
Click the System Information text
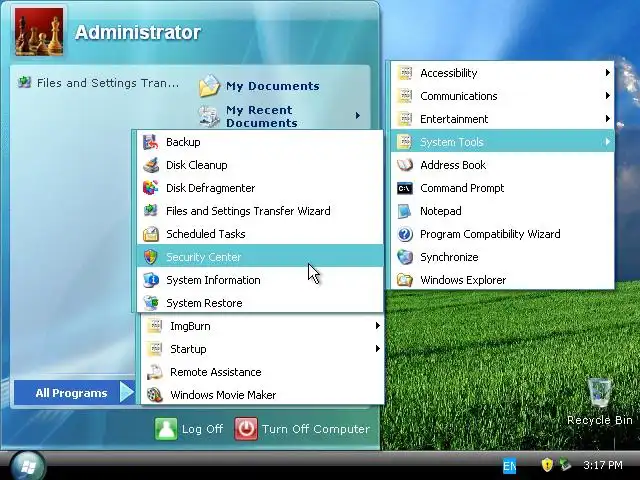[x=213, y=280]
